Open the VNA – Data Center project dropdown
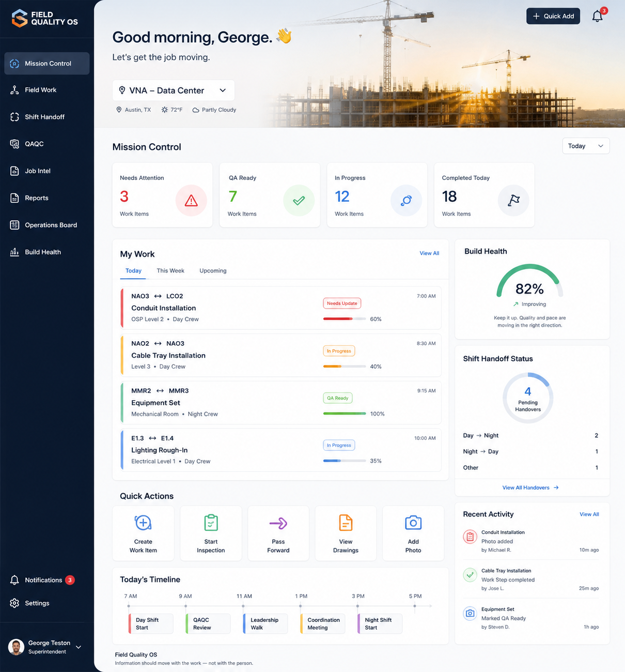The height and width of the screenshot is (672, 625). pos(174,90)
